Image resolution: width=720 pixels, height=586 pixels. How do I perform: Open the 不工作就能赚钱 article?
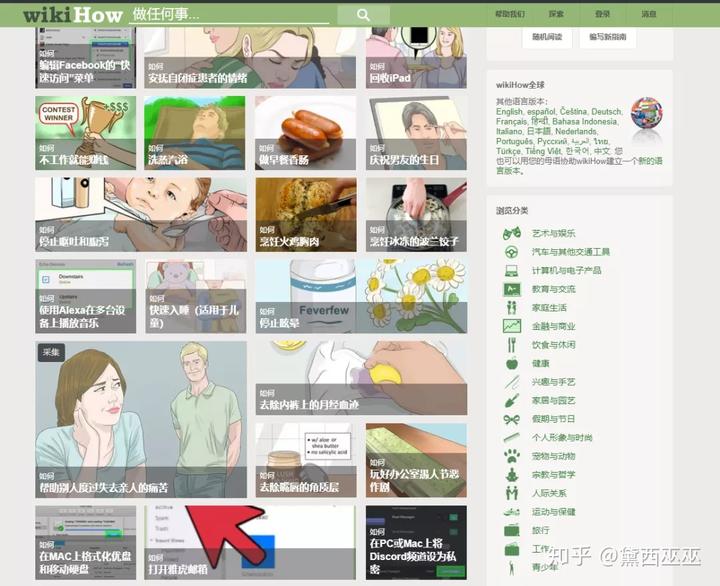(x=85, y=133)
